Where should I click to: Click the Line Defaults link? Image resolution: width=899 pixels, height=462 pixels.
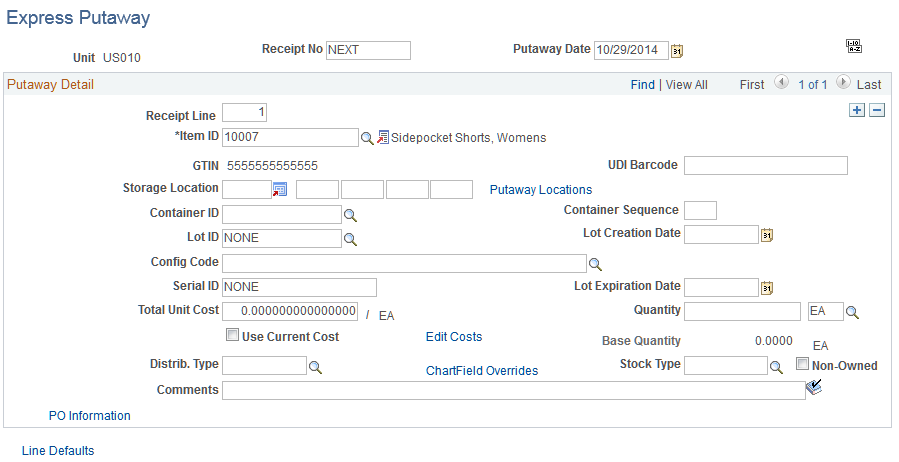point(58,451)
